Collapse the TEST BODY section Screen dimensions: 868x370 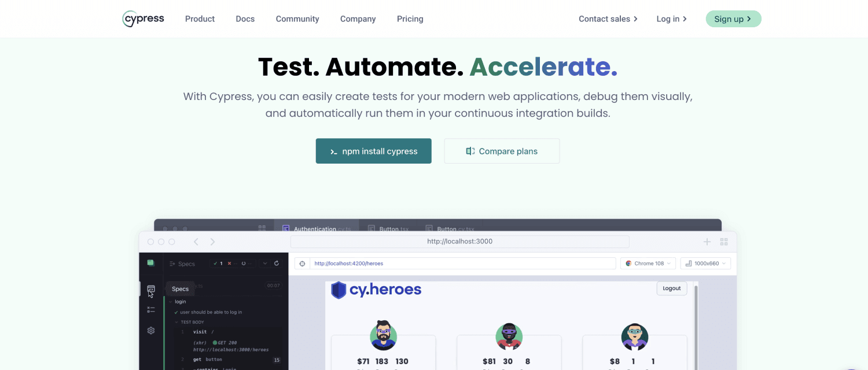(x=177, y=322)
